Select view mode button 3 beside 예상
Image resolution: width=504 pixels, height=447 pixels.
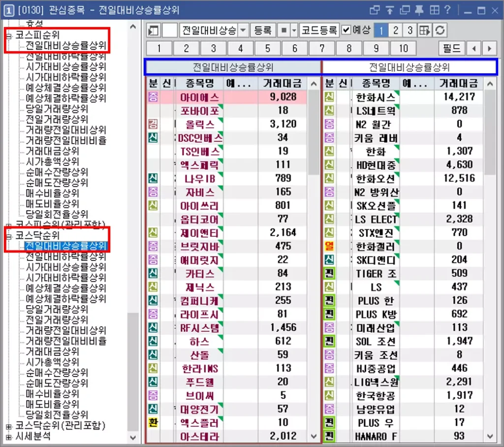[410, 31]
